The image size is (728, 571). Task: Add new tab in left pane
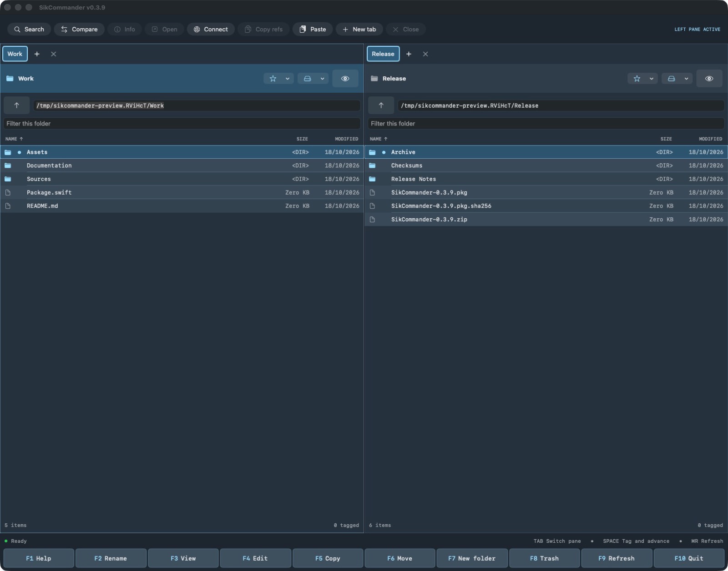pyautogui.click(x=37, y=54)
